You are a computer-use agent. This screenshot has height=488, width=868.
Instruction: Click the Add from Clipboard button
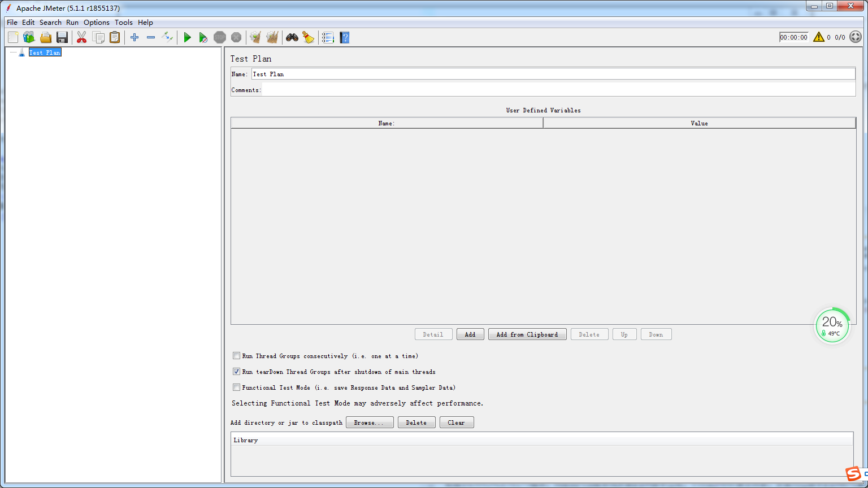527,334
